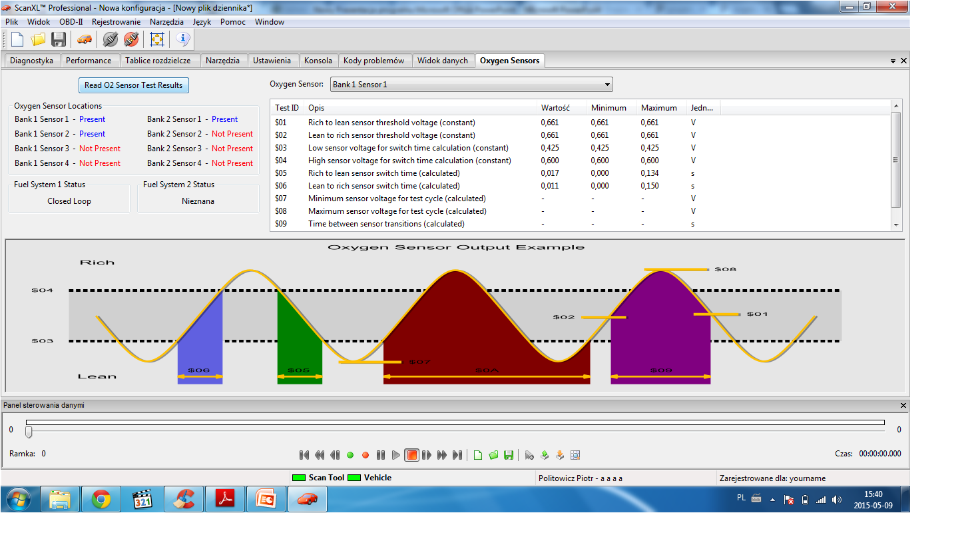Click the fast rewind double-arrow button
Screen dimensions: 980x533
click(320, 455)
